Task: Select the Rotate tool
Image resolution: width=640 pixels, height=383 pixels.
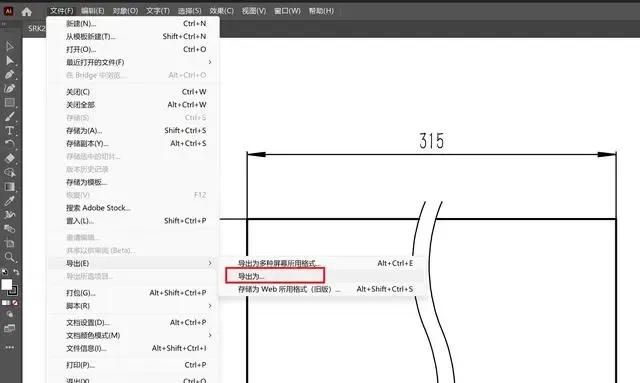Action: 9,144
